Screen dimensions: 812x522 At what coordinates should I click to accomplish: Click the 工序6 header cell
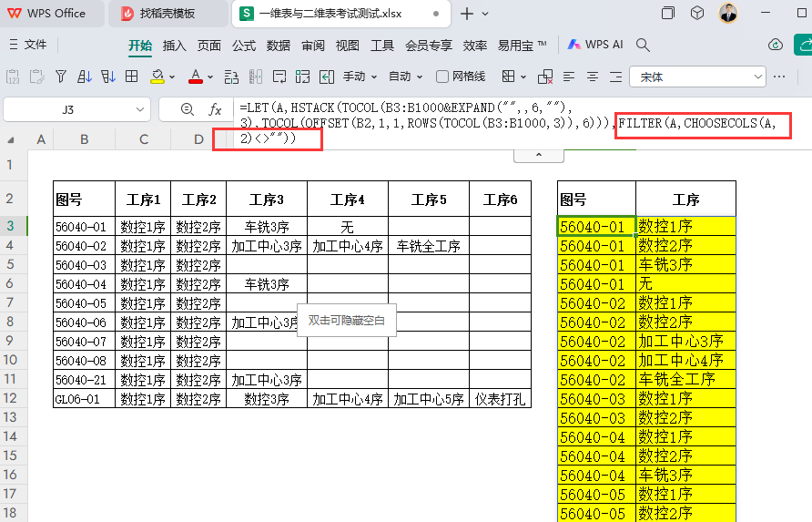click(x=501, y=200)
